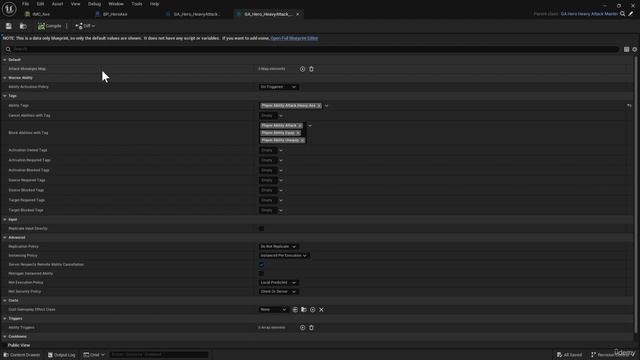Open the Cost Gameplay Effect Class dropdown
640x360 pixels.
point(274,310)
